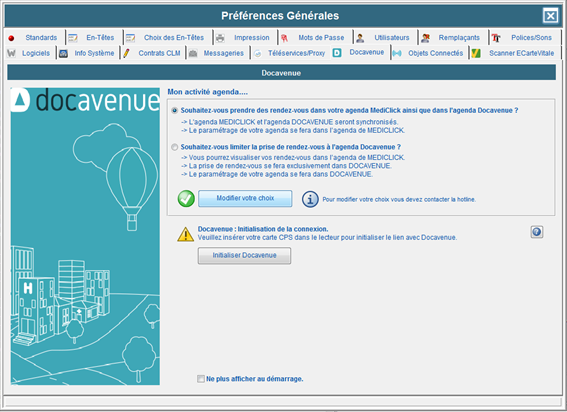The image size is (567, 412).
Task: Open the Messageries tab
Action: point(223,53)
